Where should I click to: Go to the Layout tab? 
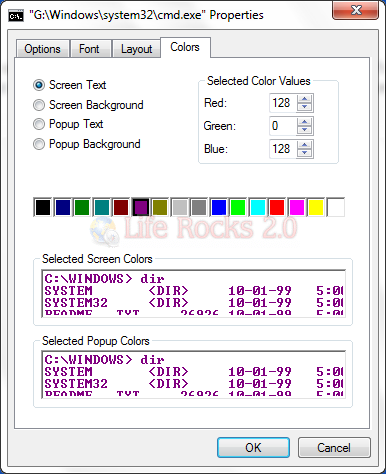(136, 49)
